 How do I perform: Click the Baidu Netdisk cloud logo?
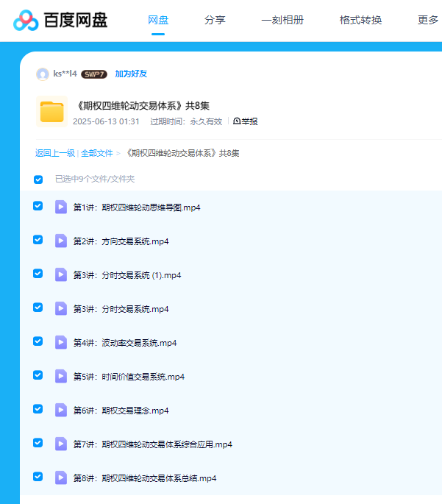pos(26,21)
